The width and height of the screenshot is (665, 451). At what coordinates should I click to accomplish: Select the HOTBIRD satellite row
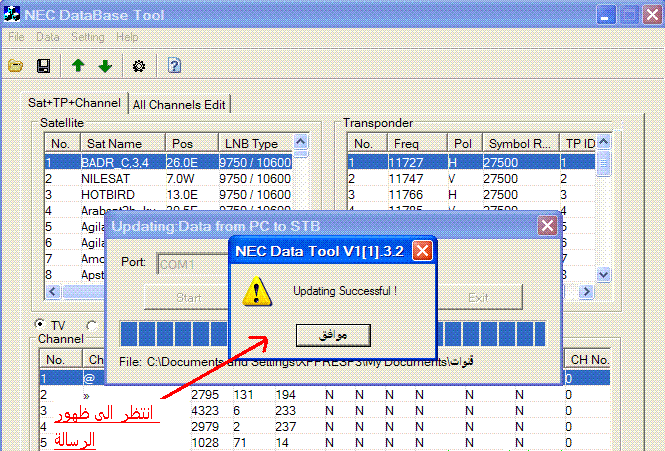(x=168, y=195)
